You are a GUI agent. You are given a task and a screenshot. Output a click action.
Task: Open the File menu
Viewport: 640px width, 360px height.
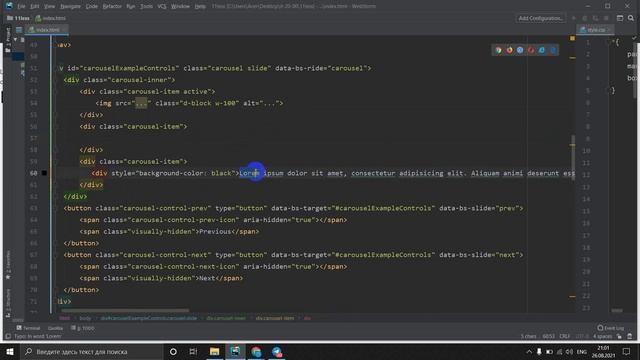pyautogui.click(x=21, y=7)
